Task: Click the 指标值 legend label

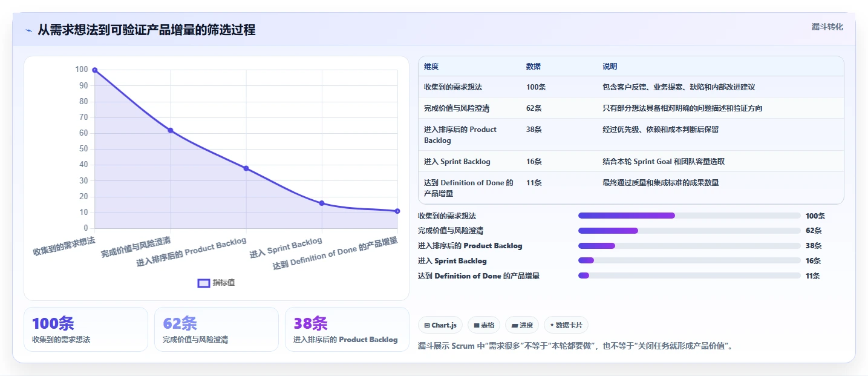Action: tap(224, 283)
